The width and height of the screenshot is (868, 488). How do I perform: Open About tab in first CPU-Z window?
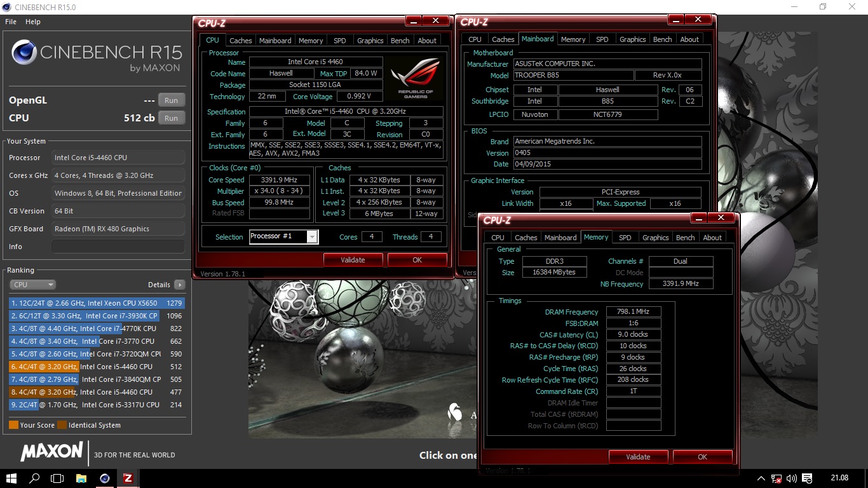(x=427, y=41)
